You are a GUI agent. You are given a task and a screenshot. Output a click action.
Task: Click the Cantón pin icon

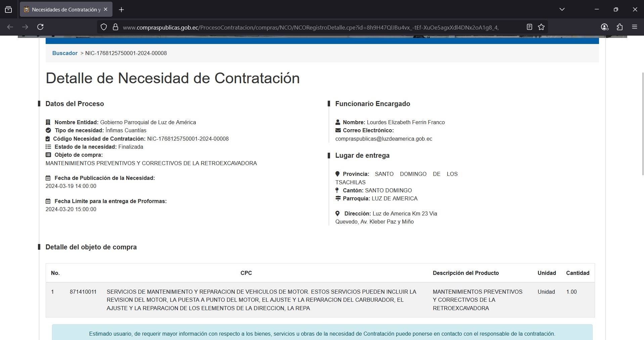click(x=337, y=190)
